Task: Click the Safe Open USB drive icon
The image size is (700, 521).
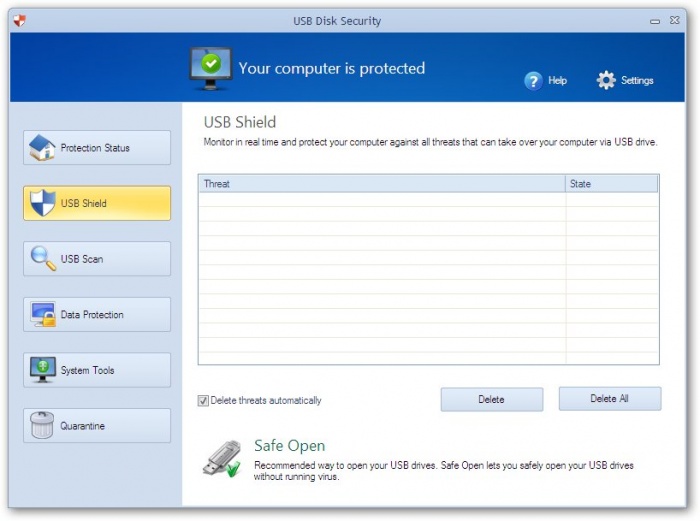Action: coord(222,459)
